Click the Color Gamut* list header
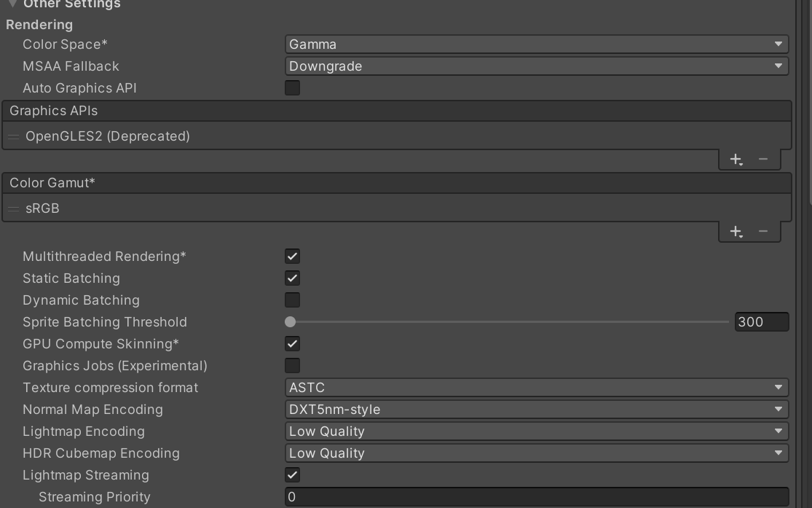812x508 pixels. pyautogui.click(x=397, y=183)
